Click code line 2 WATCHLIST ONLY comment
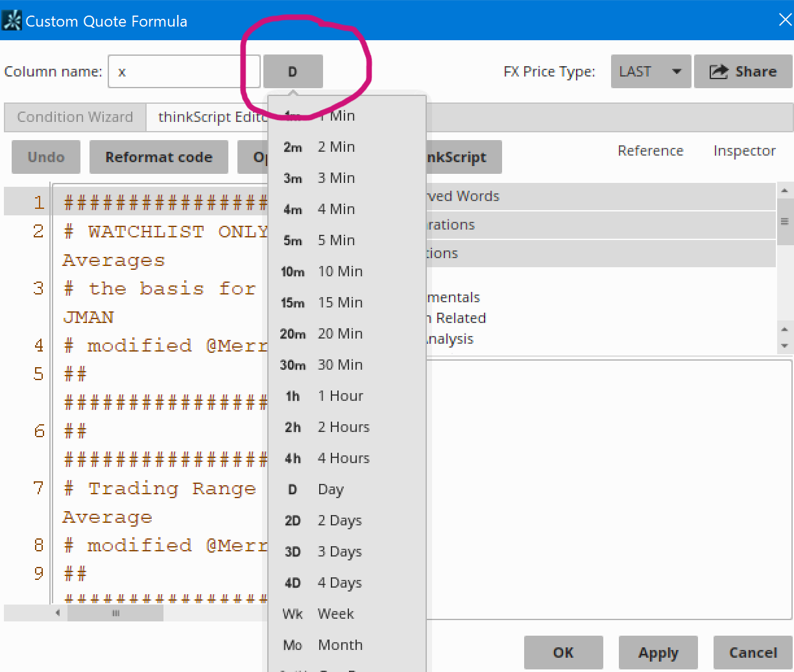Image resolution: width=794 pixels, height=672 pixels. (165, 232)
